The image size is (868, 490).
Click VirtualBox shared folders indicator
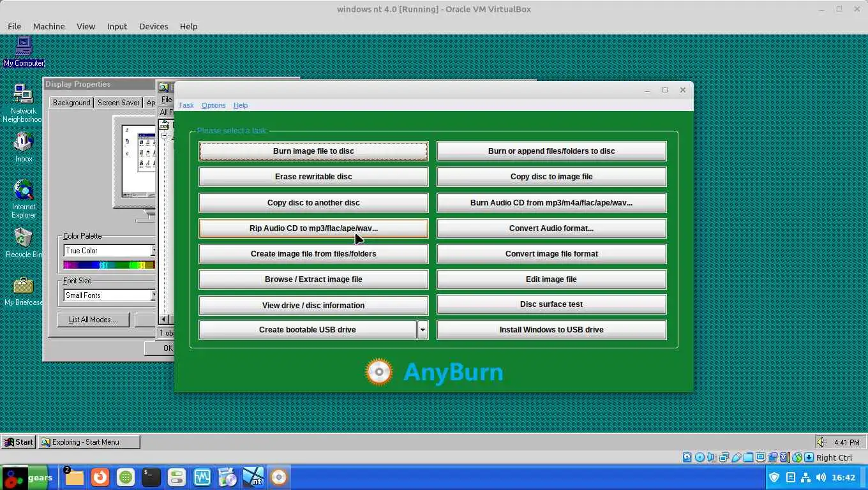click(748, 457)
